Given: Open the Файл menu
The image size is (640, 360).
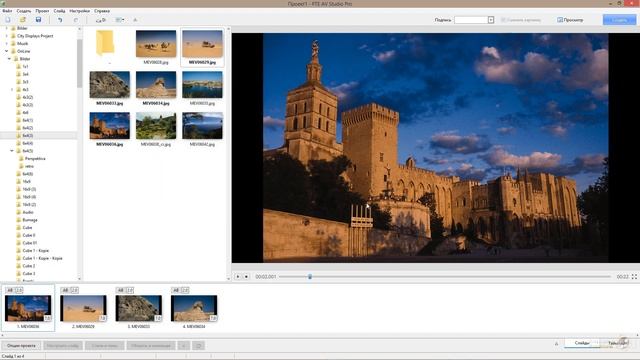Looking at the screenshot, I should tap(7, 11).
